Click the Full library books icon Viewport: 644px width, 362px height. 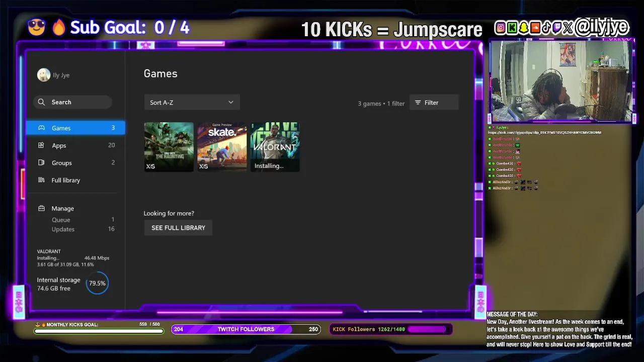point(41,180)
